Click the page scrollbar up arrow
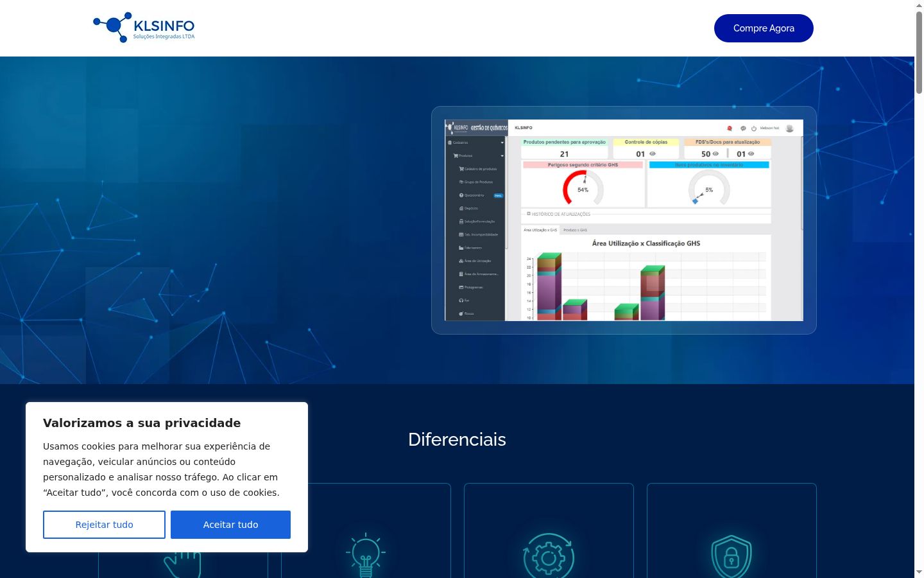 (919, 5)
